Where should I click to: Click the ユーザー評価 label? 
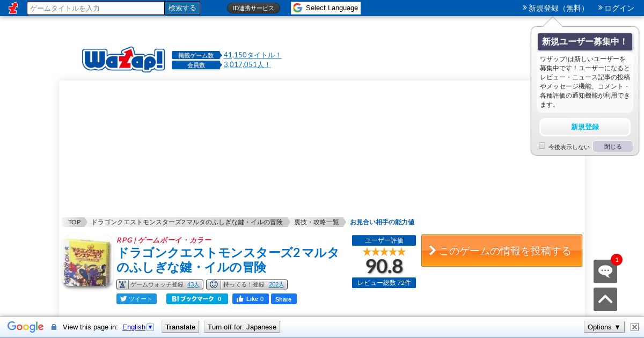pyautogui.click(x=384, y=240)
